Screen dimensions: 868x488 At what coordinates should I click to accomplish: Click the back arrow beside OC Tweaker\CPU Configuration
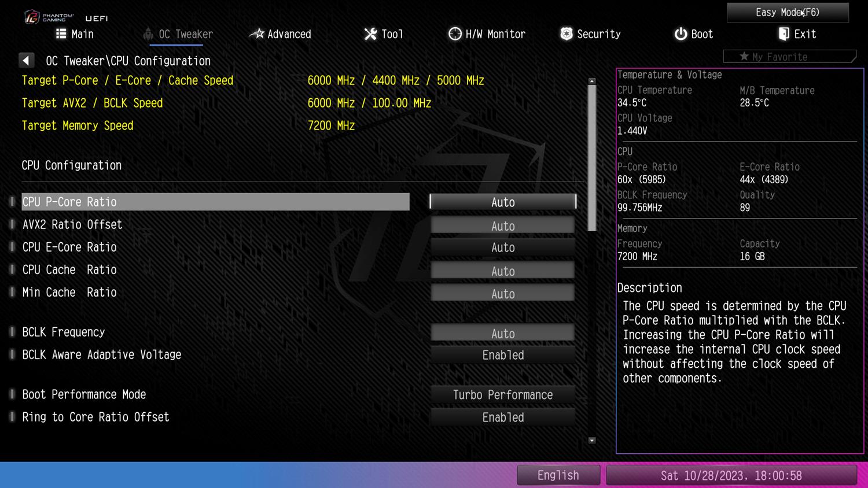point(26,60)
